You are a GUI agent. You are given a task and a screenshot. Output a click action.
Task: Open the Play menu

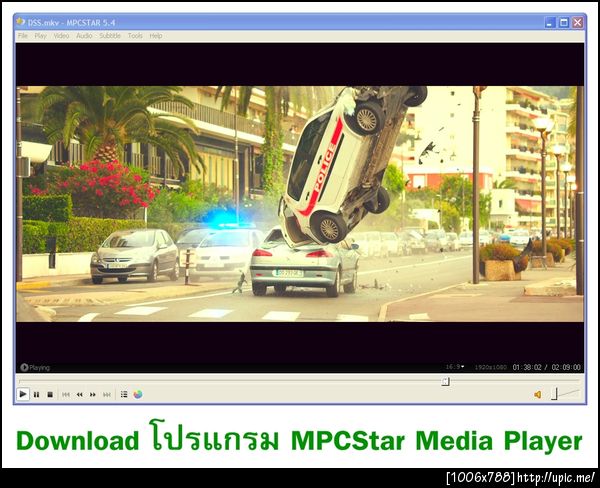[41, 36]
